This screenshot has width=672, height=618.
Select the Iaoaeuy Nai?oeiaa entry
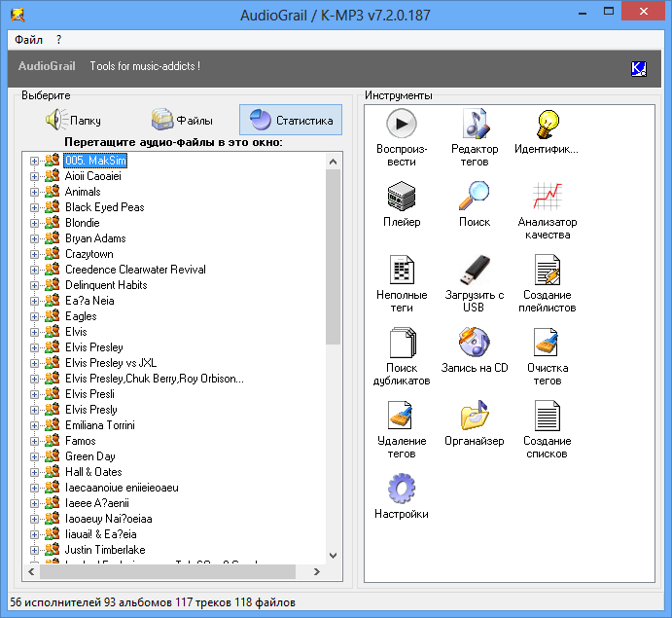108,519
